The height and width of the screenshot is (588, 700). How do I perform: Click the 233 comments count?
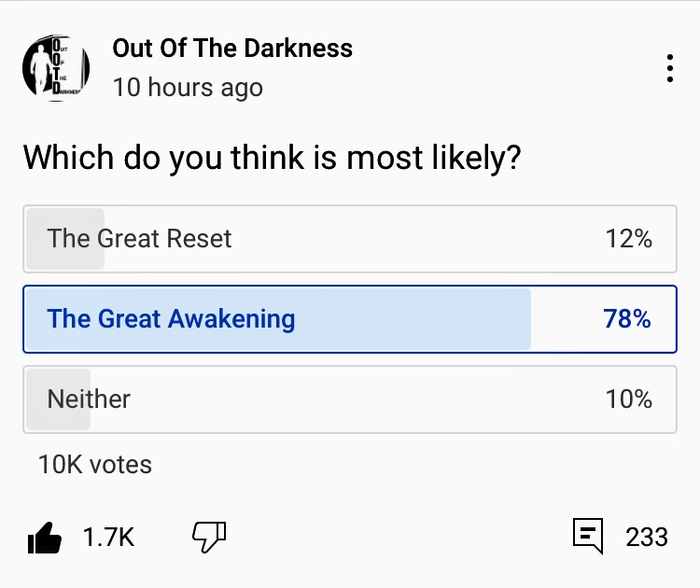pos(647,537)
